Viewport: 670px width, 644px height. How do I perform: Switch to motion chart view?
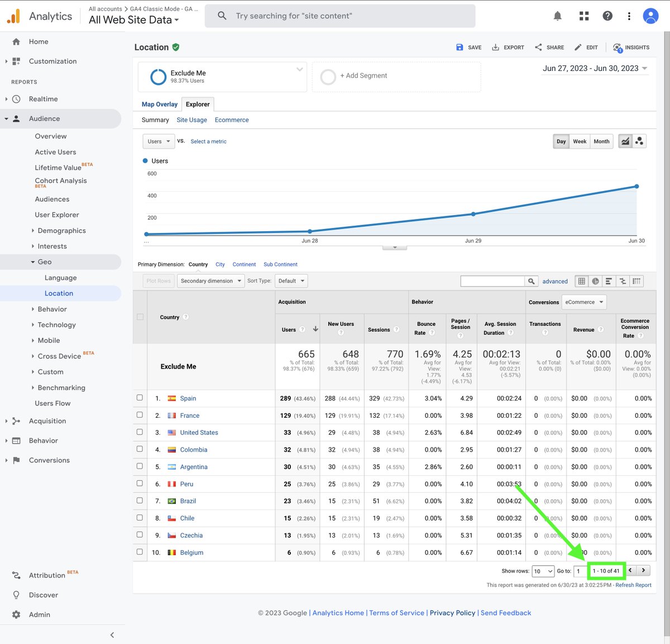[639, 141]
